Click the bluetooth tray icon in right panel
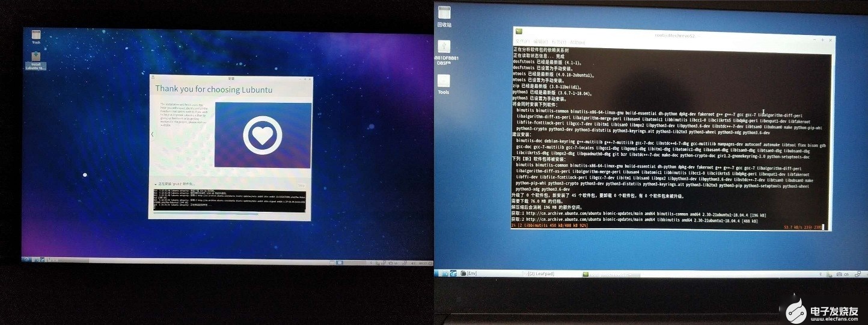 point(821,274)
